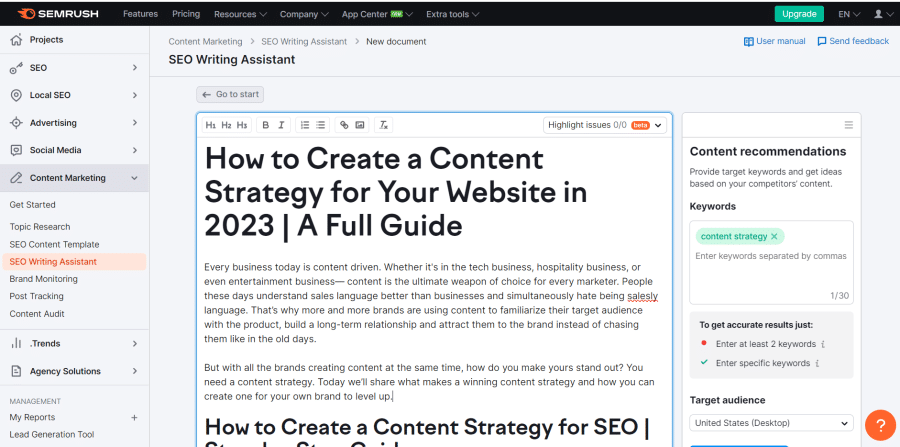Click the Advertising target icon
Viewport: 900px width, 447px height.
point(17,123)
